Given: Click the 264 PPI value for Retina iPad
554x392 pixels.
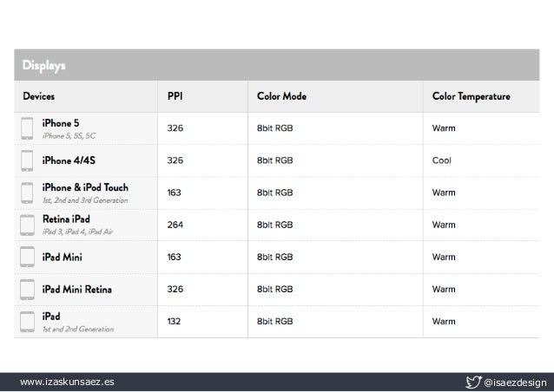Looking at the screenshot, I should pos(175,225).
